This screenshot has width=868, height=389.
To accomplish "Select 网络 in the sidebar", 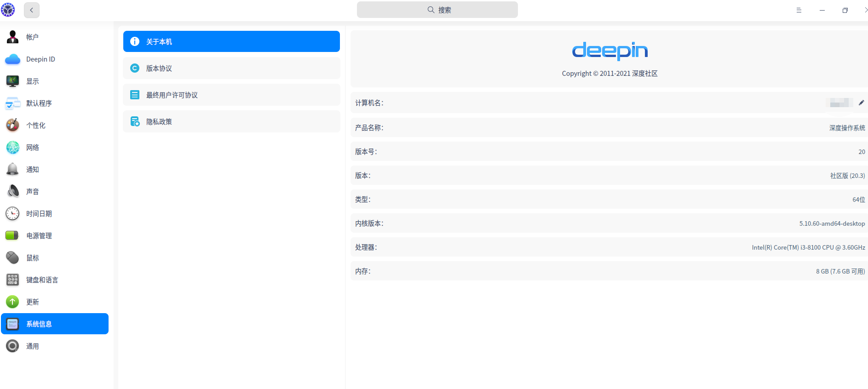I will 55,147.
